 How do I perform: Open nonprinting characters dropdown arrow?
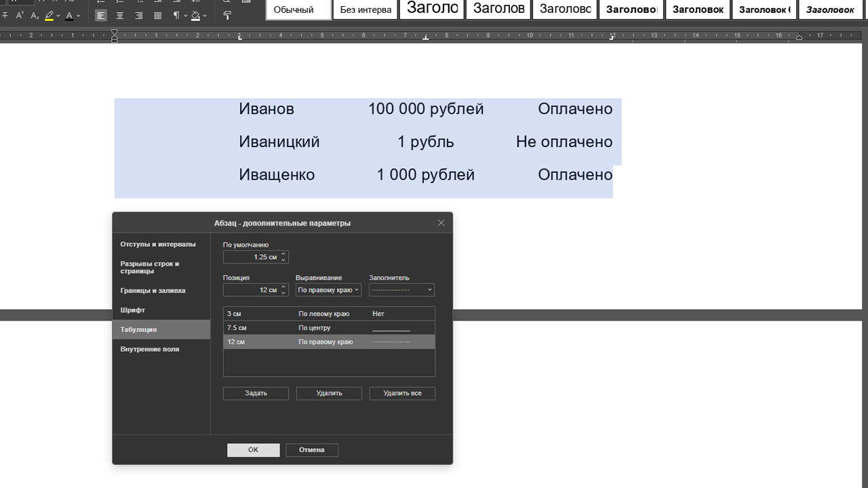pyautogui.click(x=185, y=16)
